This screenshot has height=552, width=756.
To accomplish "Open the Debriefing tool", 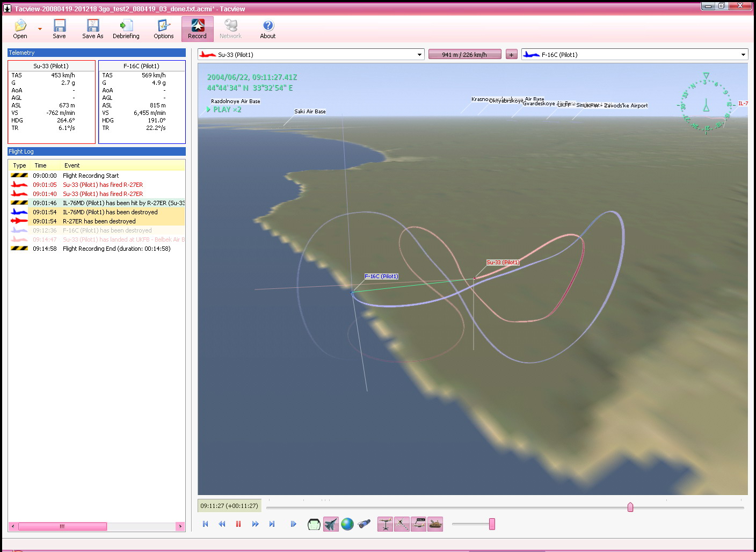I will [x=126, y=28].
